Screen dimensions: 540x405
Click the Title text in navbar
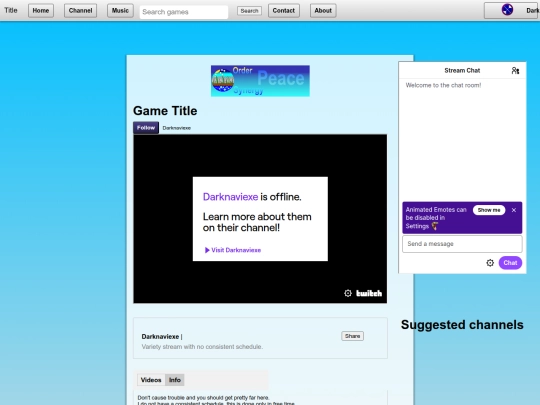pyautogui.click(x=11, y=10)
